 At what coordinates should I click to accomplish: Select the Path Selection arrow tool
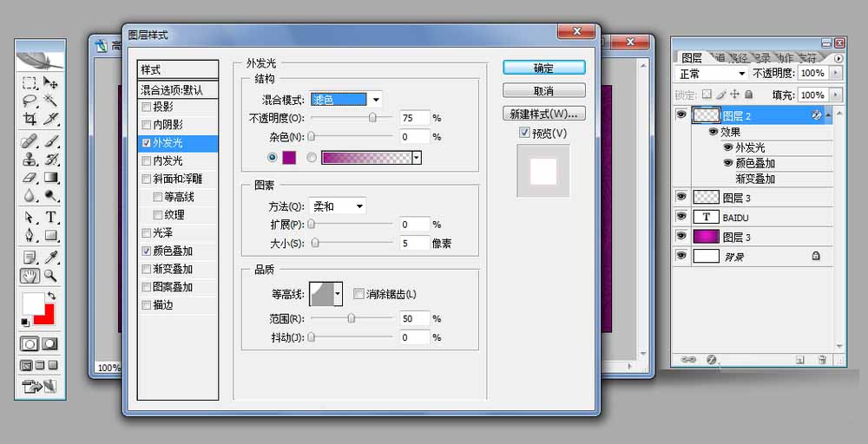click(x=30, y=217)
